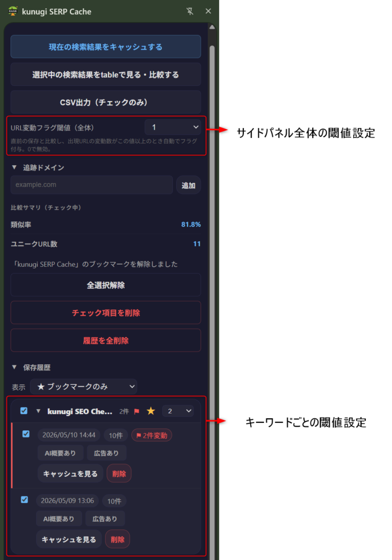
Task: Click 広告あり tag in 05/10 entry
Action: [107, 453]
